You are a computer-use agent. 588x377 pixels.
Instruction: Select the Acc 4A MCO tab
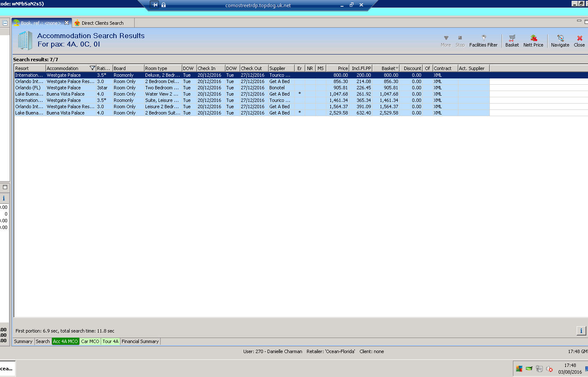65,341
